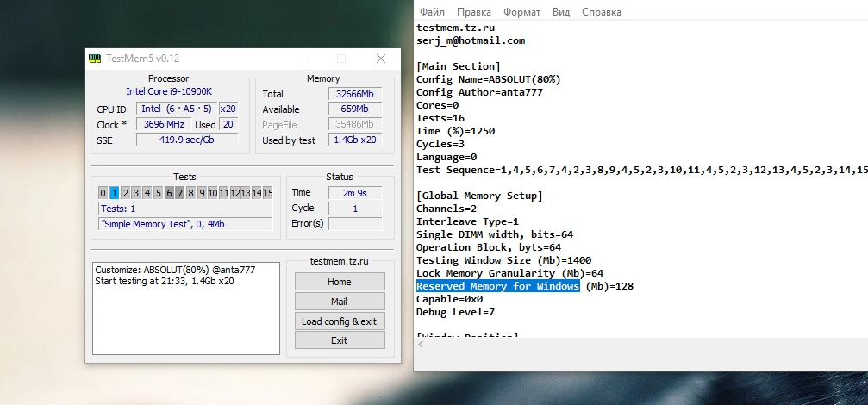This screenshot has height=405, width=868.
Task: Click the [Main Section] heading in Notepad
Action: 459,66
